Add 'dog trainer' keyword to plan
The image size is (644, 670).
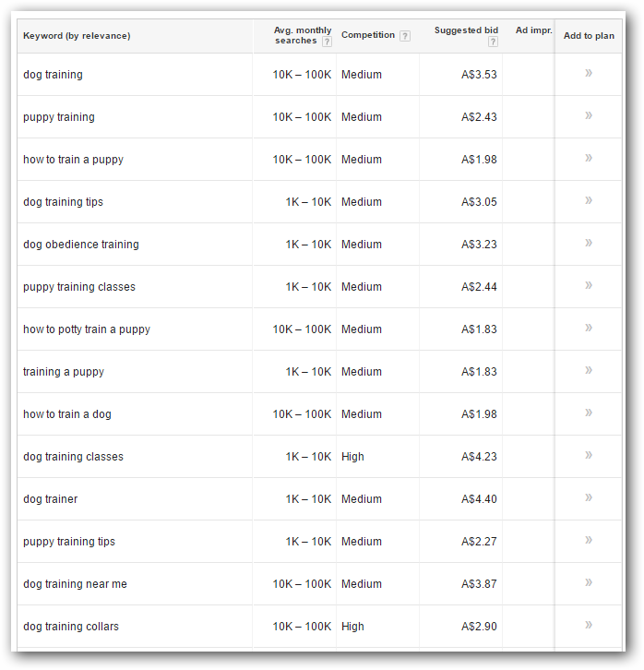(x=588, y=497)
